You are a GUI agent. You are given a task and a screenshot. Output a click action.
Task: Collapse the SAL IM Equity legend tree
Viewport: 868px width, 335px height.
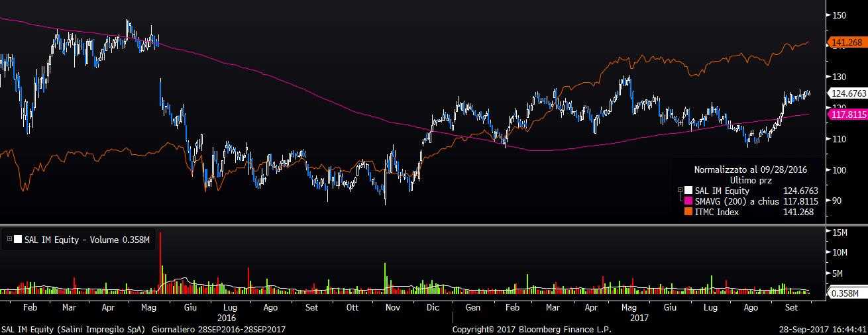(x=680, y=191)
